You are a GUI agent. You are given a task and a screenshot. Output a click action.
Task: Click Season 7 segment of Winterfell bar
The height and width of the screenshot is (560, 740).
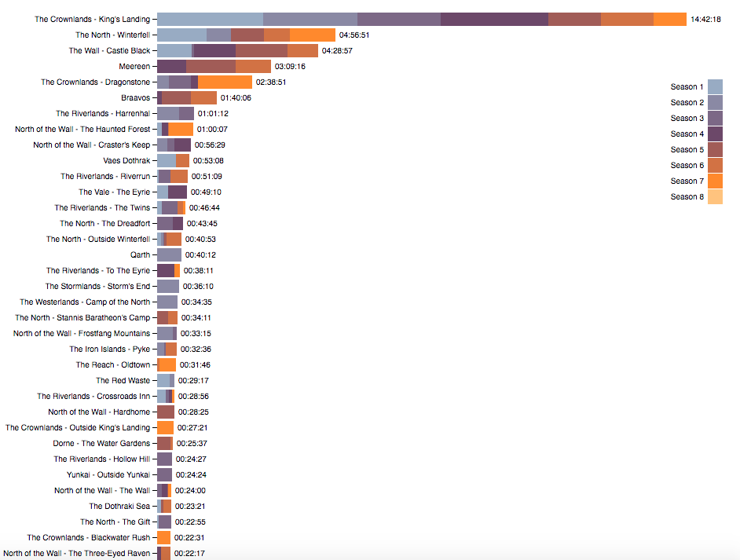[x=313, y=35]
